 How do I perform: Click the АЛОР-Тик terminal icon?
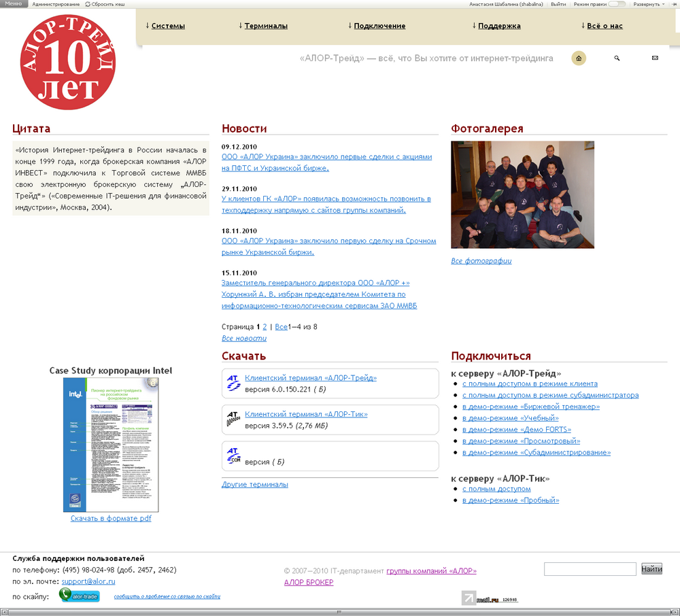(x=233, y=420)
